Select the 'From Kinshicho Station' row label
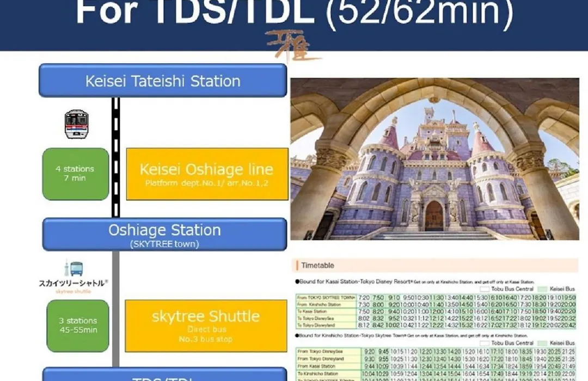The height and width of the screenshot is (381, 588). pyautogui.click(x=326, y=304)
